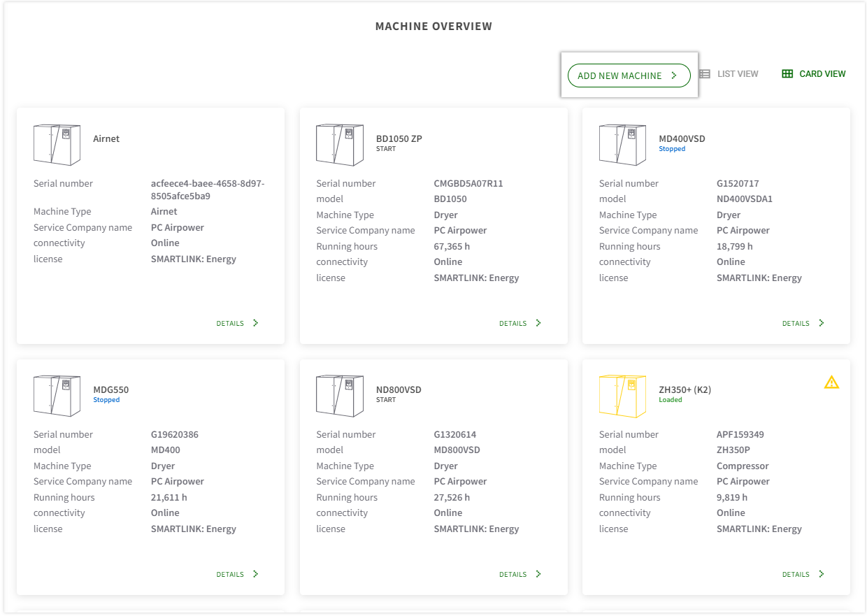This screenshot has height=616, width=867.
Task: Click running hours 21,611 h
Action: tap(169, 497)
